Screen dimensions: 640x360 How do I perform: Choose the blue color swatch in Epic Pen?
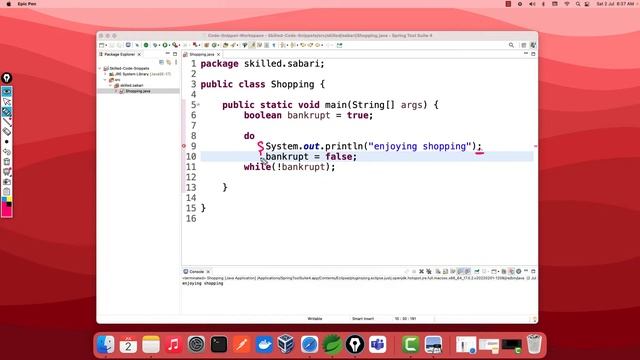[x=4, y=200]
